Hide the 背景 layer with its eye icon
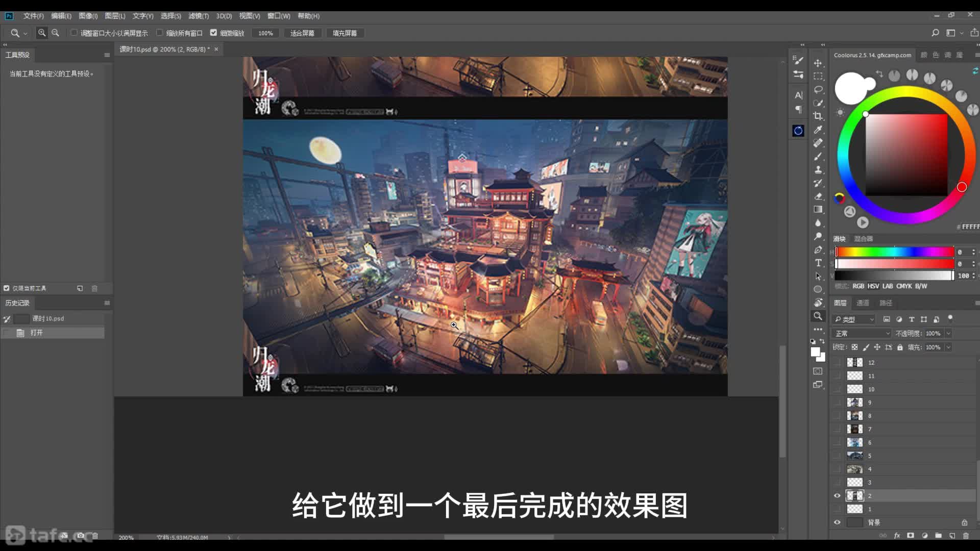 [x=837, y=522]
